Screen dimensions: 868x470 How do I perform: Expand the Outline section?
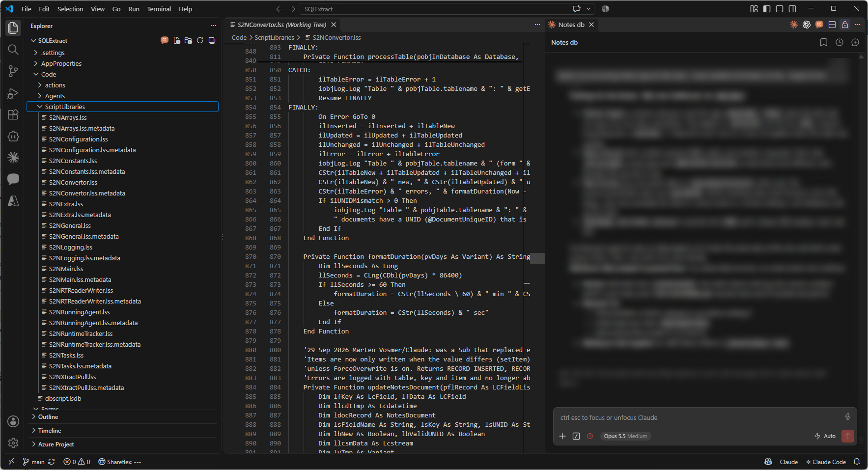tap(122, 416)
